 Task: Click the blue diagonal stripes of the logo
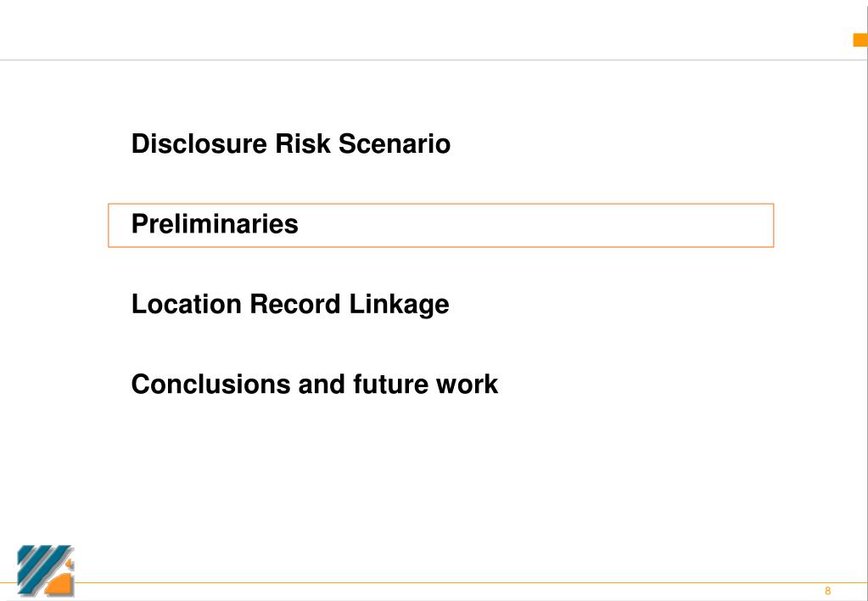[x=42, y=566]
